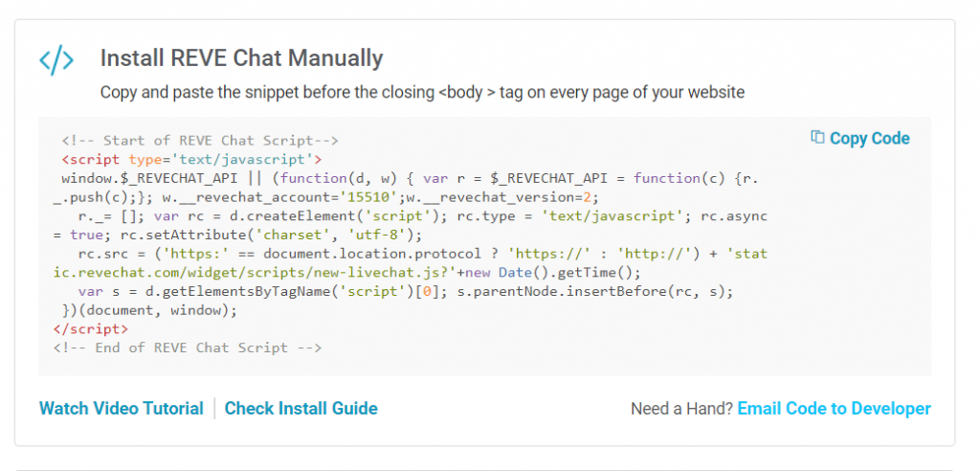Click the closing </script> tag line
Viewport: 980px width, 471px height.
pos(91,328)
